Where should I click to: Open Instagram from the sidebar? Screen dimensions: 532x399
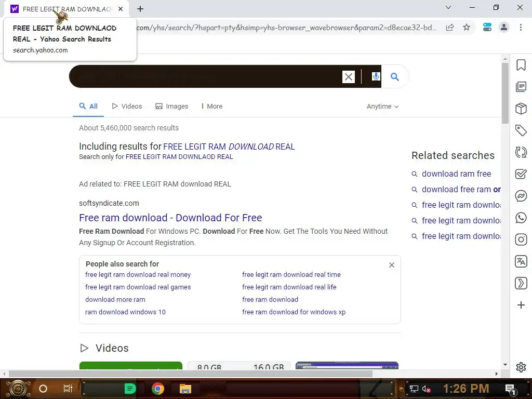click(x=521, y=240)
